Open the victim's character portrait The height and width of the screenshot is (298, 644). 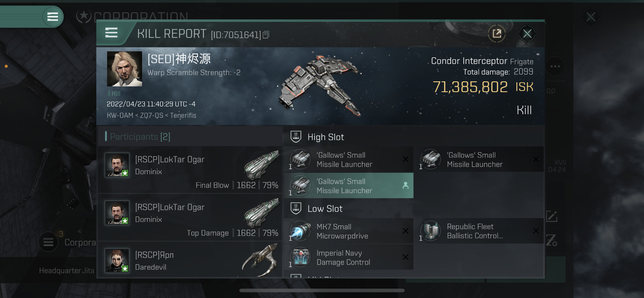tap(125, 69)
